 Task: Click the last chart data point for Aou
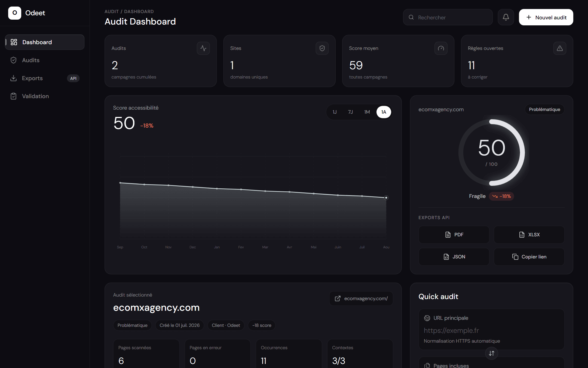pyautogui.click(x=386, y=198)
